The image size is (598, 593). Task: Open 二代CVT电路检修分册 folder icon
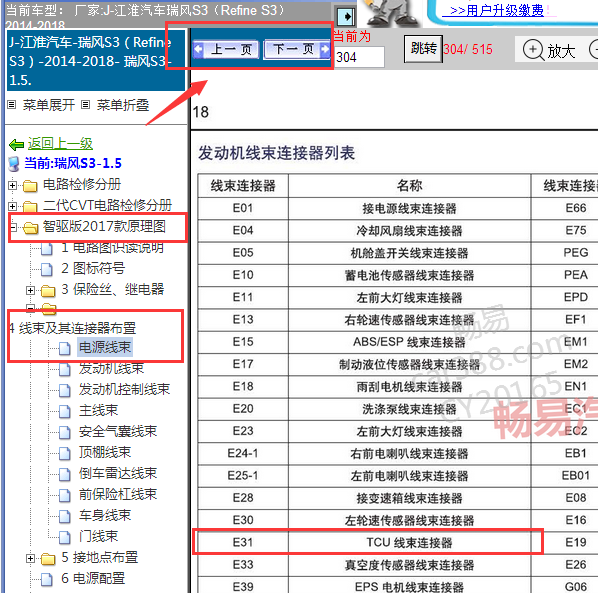30,207
